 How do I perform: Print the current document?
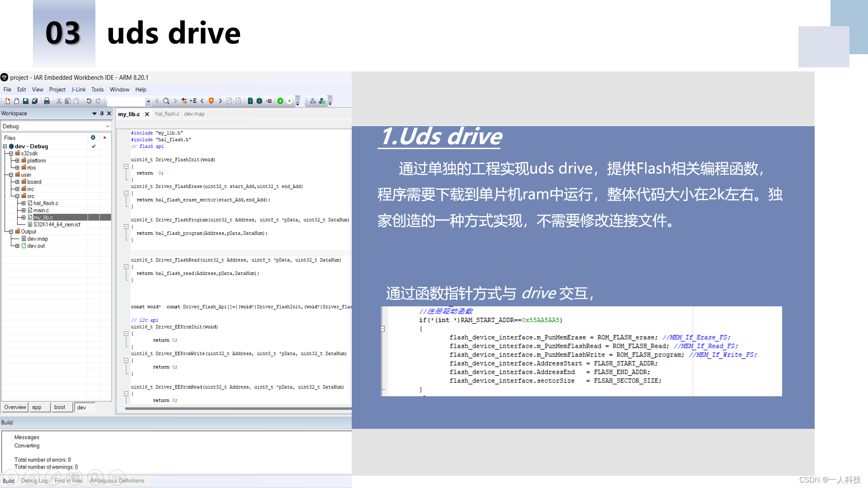[x=47, y=101]
